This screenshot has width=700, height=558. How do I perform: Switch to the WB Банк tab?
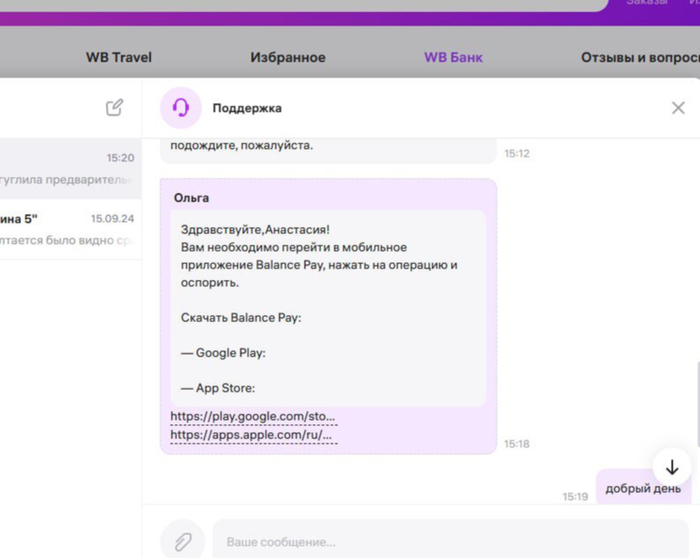[453, 57]
